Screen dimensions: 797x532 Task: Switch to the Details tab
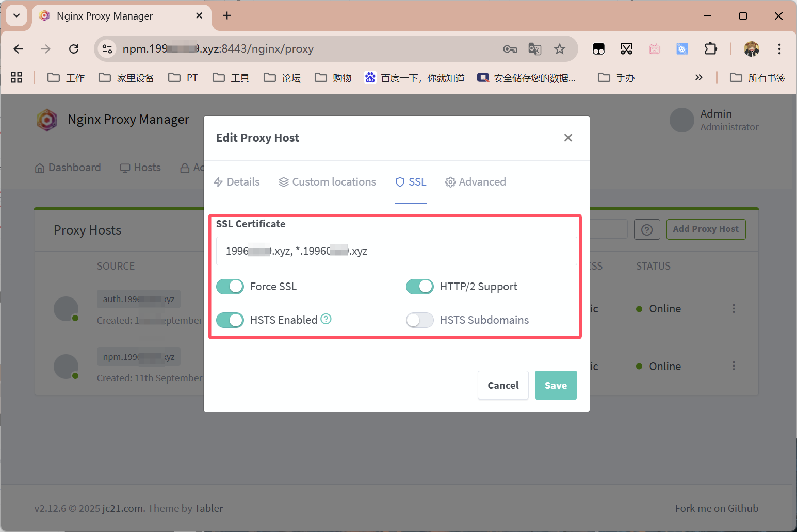[237, 182]
